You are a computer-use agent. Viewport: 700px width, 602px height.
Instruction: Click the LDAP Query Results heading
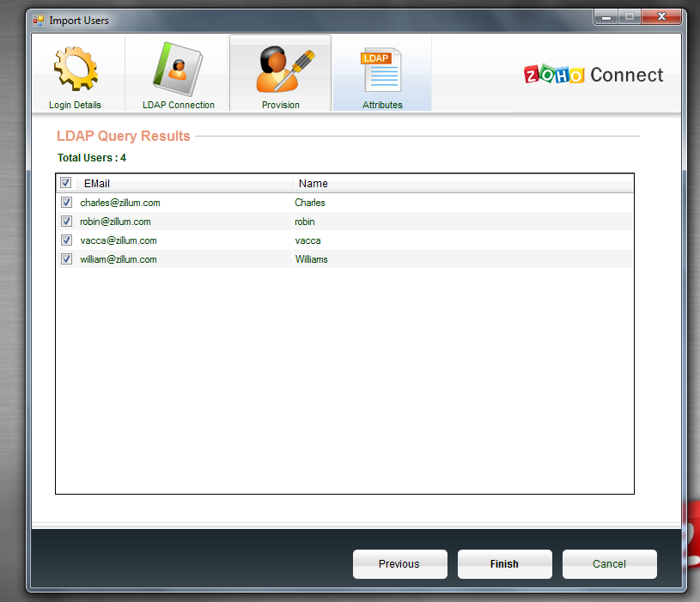pos(124,136)
